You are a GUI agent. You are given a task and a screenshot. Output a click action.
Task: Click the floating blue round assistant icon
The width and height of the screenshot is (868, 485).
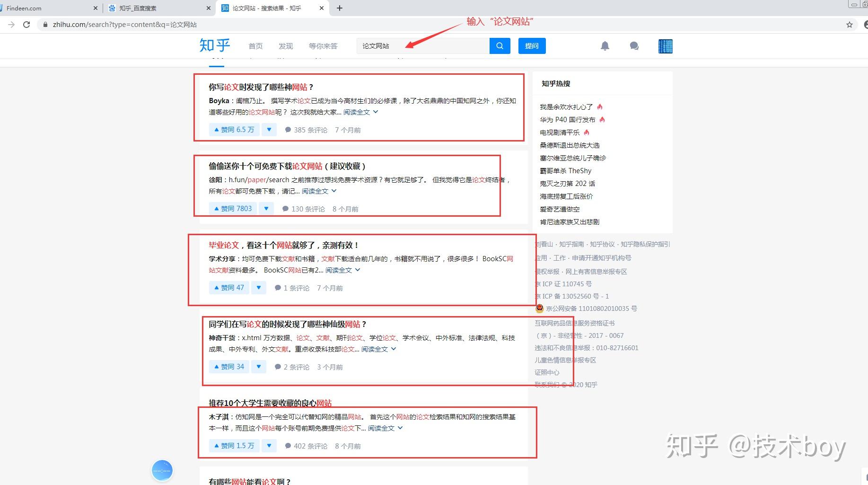tap(162, 470)
